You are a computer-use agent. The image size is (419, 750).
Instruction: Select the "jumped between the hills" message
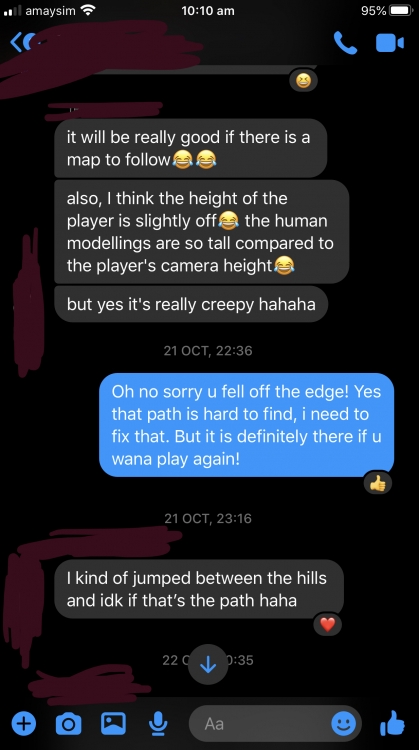199,589
